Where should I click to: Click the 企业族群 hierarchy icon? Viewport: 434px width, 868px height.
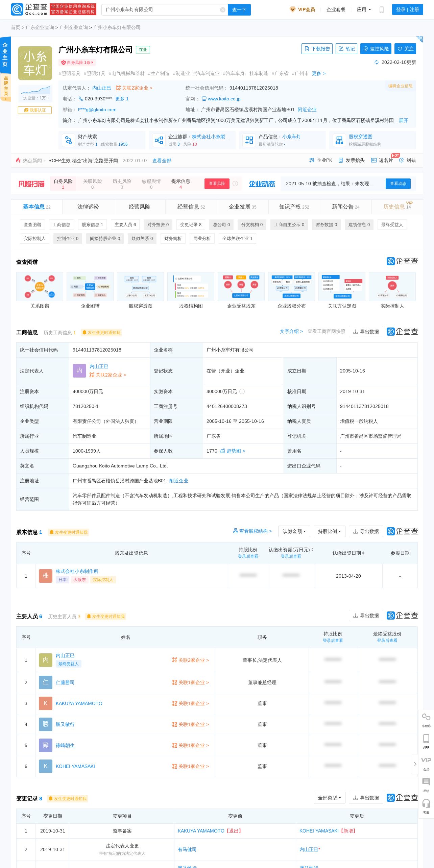point(159,140)
